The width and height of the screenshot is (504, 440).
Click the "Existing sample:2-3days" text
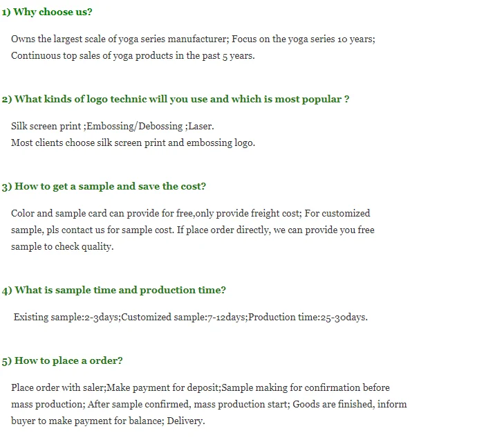coord(66,317)
